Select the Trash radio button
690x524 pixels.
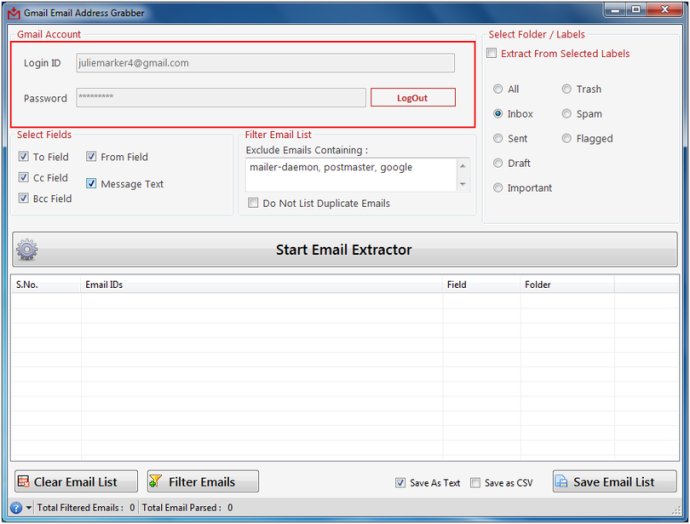[x=567, y=89]
